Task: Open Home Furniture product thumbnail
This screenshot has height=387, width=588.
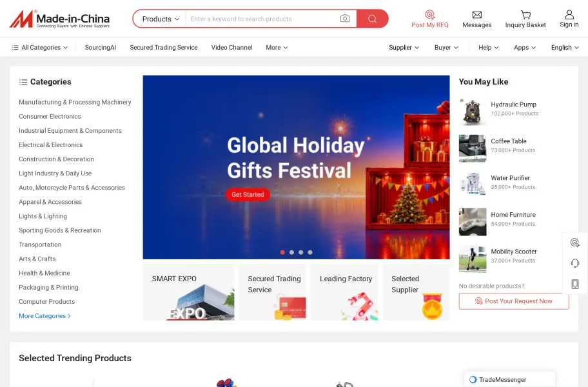Action: pos(473,222)
